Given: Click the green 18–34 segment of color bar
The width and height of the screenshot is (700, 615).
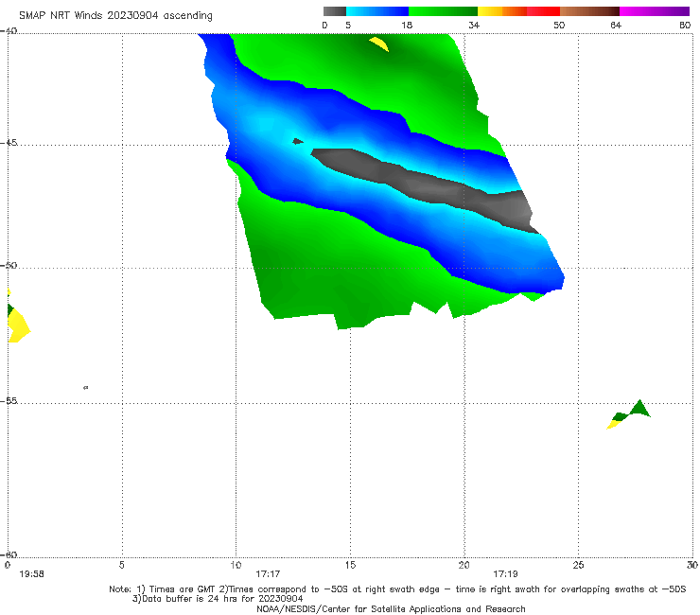Looking at the screenshot, I should (443, 11).
